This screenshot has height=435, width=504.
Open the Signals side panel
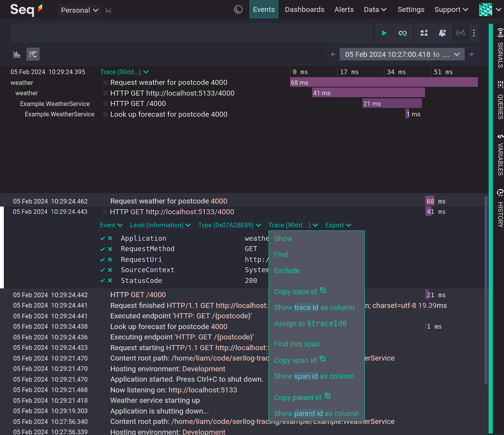500,48
